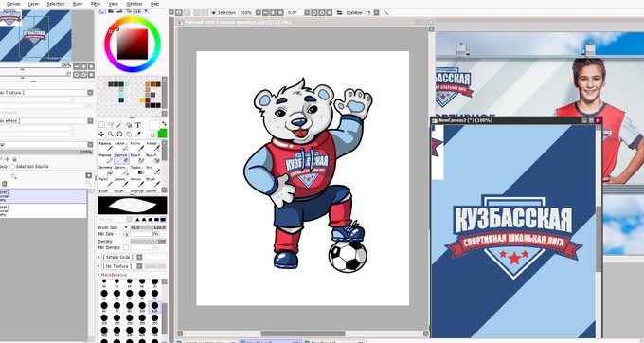Screen dimensions: 644x343
Task: Select the Rotate canvas tool
Action: 119,134
